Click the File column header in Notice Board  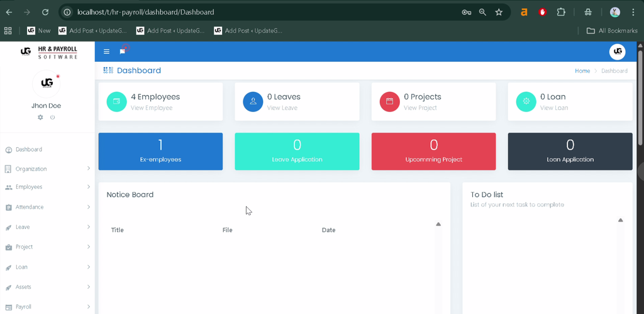pyautogui.click(x=228, y=230)
